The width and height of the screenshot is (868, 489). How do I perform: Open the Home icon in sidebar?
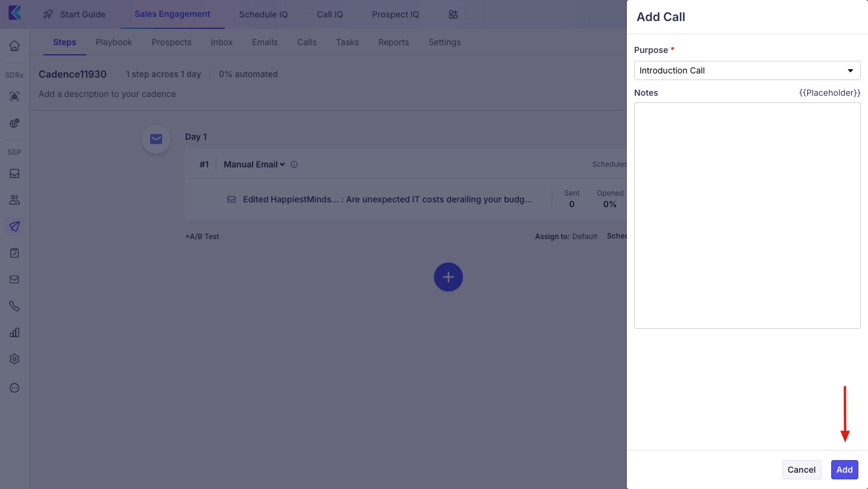tap(14, 46)
